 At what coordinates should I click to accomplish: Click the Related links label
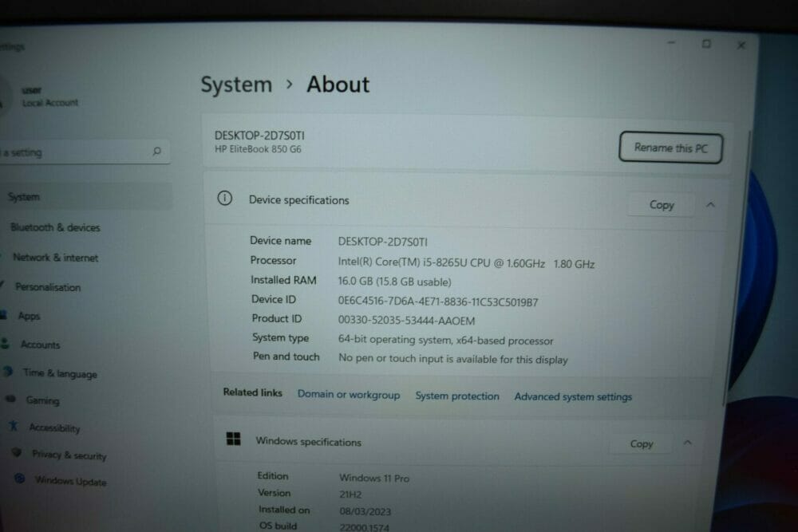pyautogui.click(x=252, y=392)
